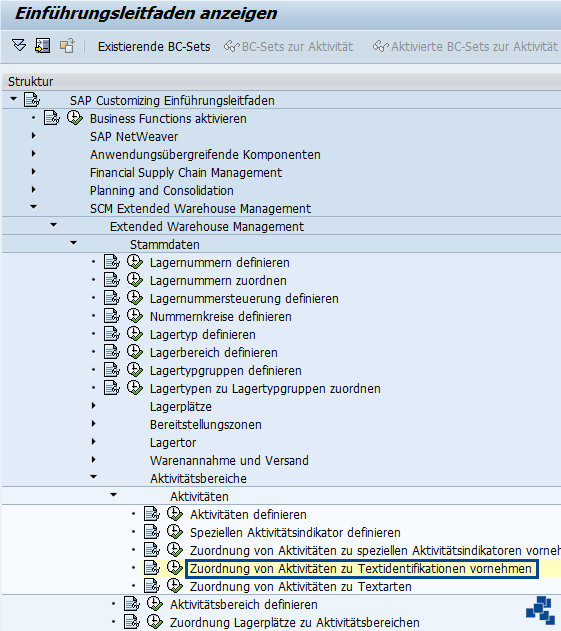The image size is (561, 631).
Task: Execute Zuordnung zu speziellen Aktivitätsindikatoren activity
Action: pos(175,550)
